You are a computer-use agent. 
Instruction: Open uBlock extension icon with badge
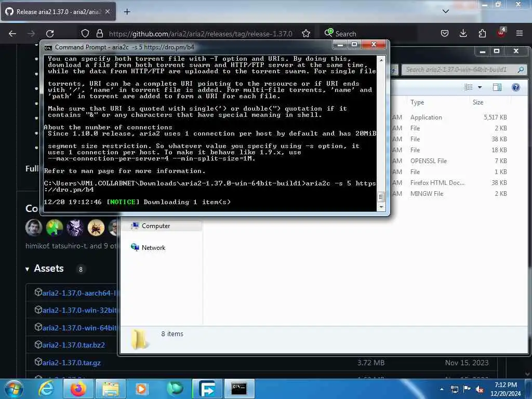501,33
